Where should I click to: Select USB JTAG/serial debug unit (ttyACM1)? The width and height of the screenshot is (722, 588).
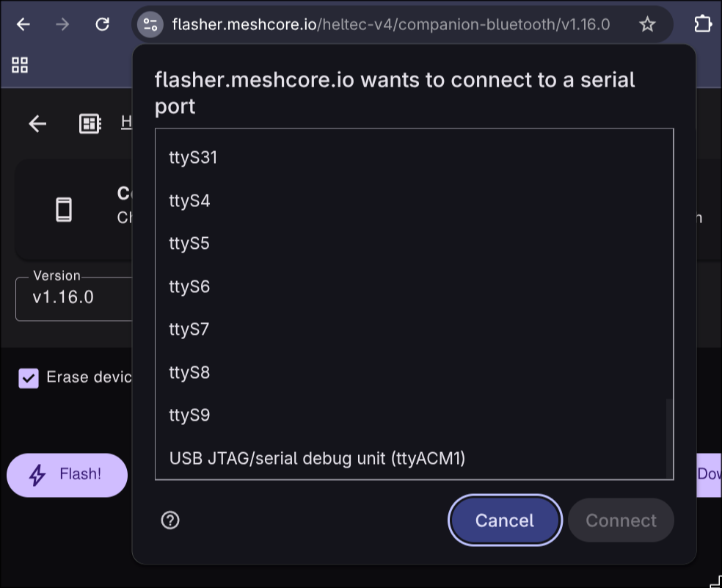click(x=411, y=459)
